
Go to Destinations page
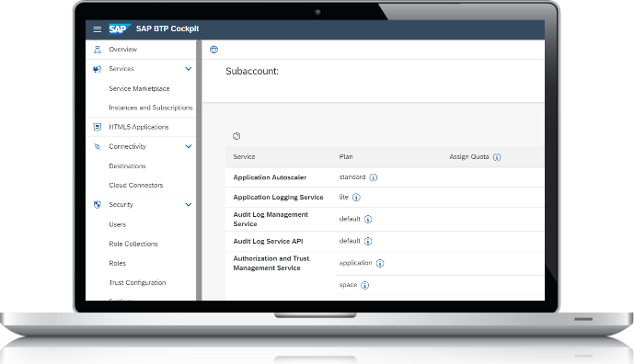point(127,166)
